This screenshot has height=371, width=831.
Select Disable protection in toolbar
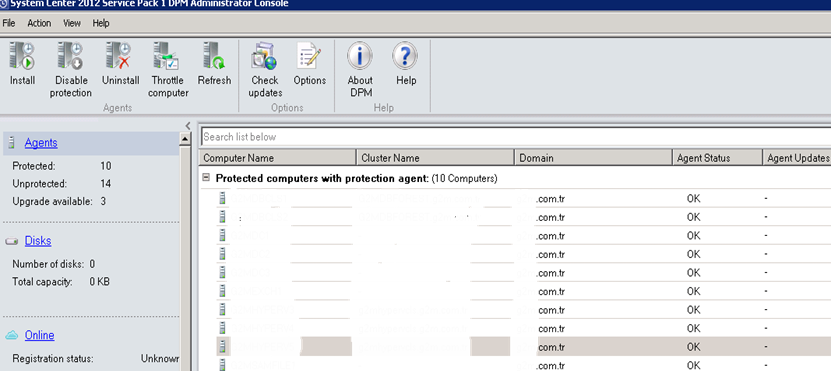click(x=70, y=56)
